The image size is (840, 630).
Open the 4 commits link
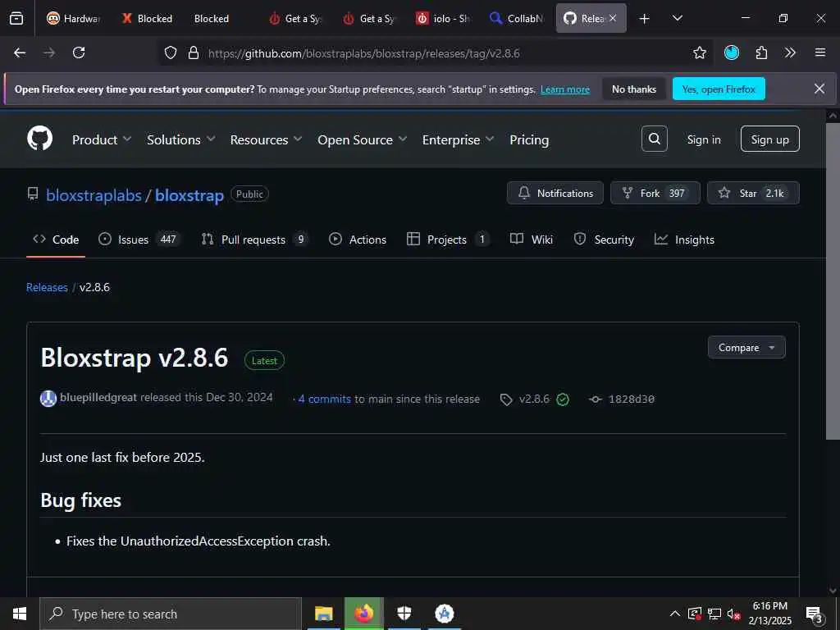click(324, 399)
